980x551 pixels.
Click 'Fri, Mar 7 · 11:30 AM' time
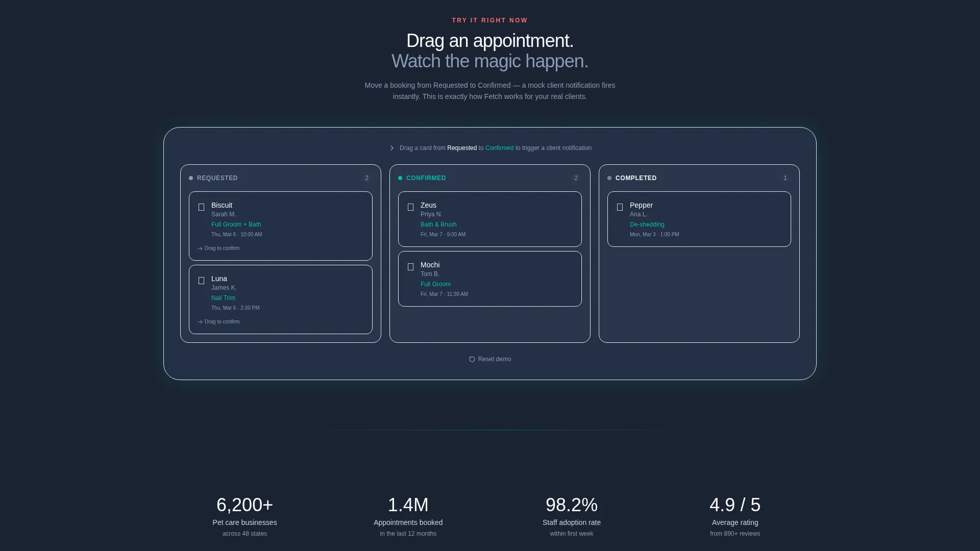tap(444, 294)
